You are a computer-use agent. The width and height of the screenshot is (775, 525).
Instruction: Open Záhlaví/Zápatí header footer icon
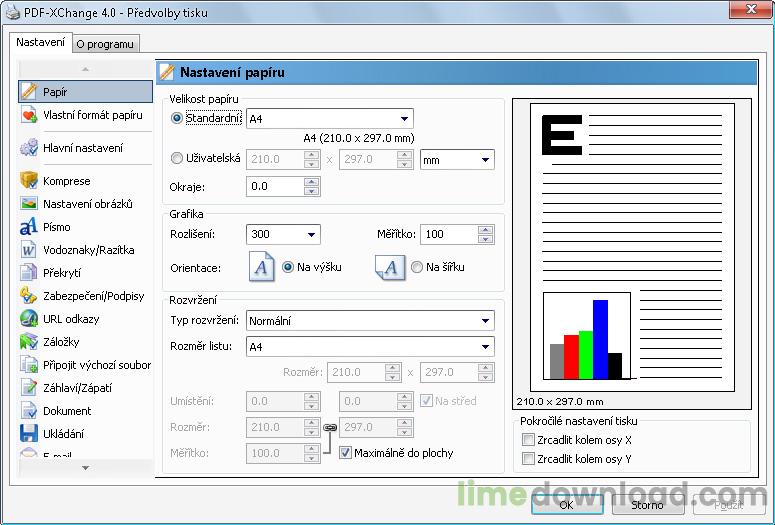[x=29, y=388]
